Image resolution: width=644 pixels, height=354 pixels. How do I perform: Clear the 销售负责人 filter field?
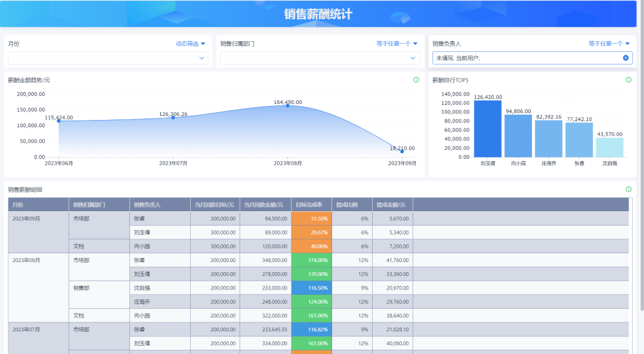[626, 58]
